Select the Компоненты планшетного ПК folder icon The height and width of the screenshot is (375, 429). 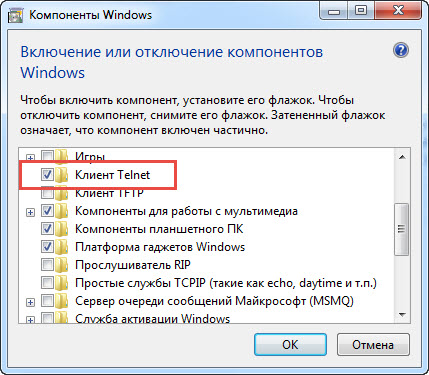pos(62,229)
